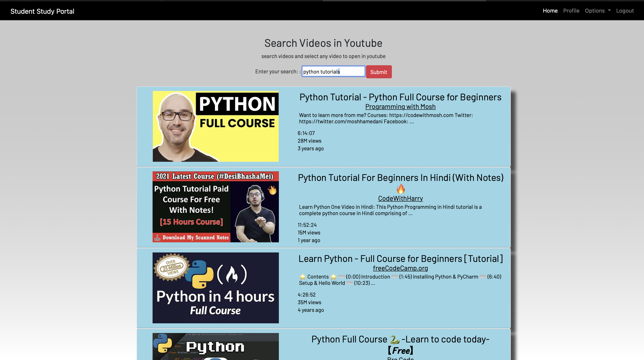This screenshot has width=644, height=360.
Task: Select Logout from the navbar
Action: coord(625,11)
